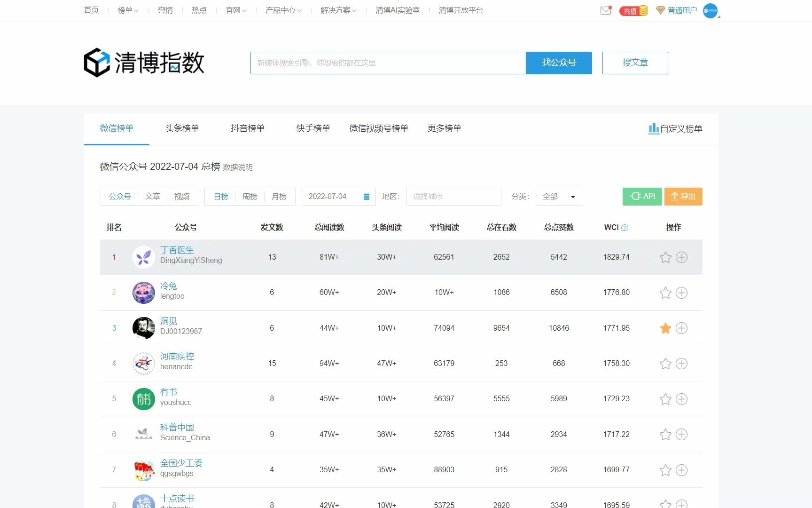Switch to 快手榜单 tab
The height and width of the screenshot is (508, 812).
tap(313, 128)
